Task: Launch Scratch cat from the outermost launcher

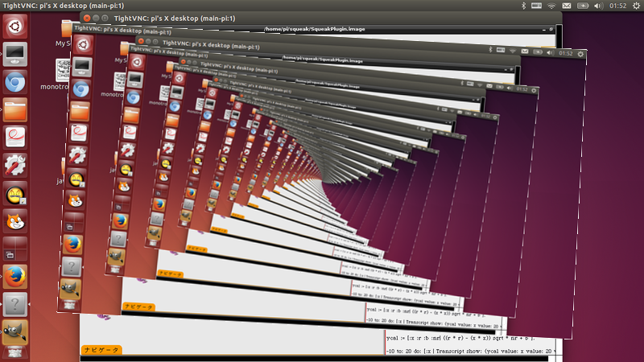Action: (x=15, y=221)
